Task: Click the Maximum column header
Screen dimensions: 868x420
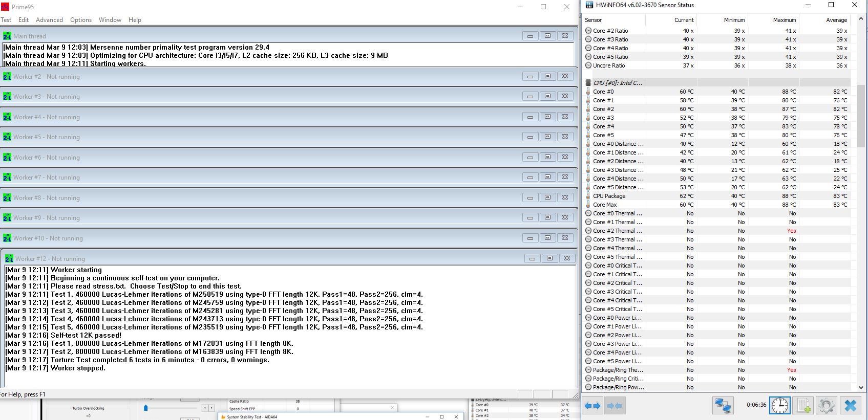Action: tap(774, 20)
